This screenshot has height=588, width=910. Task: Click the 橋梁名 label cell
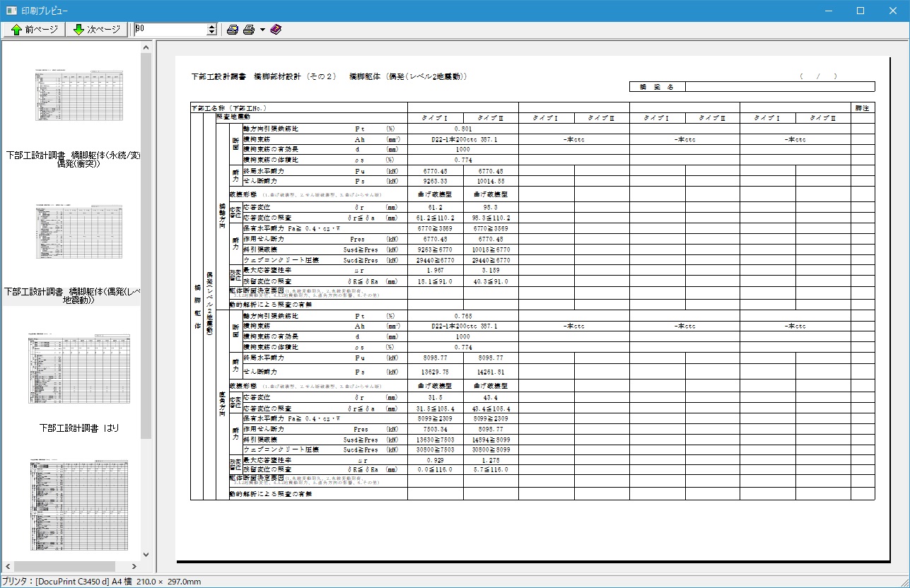coord(657,87)
